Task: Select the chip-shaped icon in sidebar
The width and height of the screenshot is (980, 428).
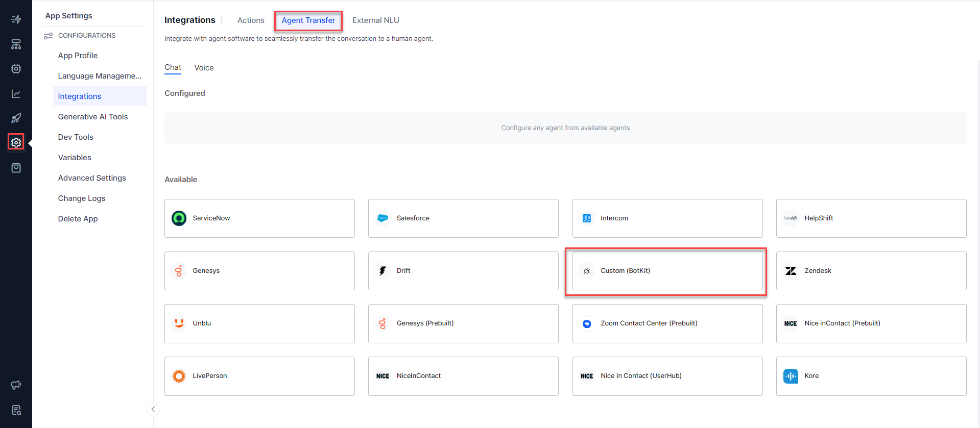Action: coord(16,69)
